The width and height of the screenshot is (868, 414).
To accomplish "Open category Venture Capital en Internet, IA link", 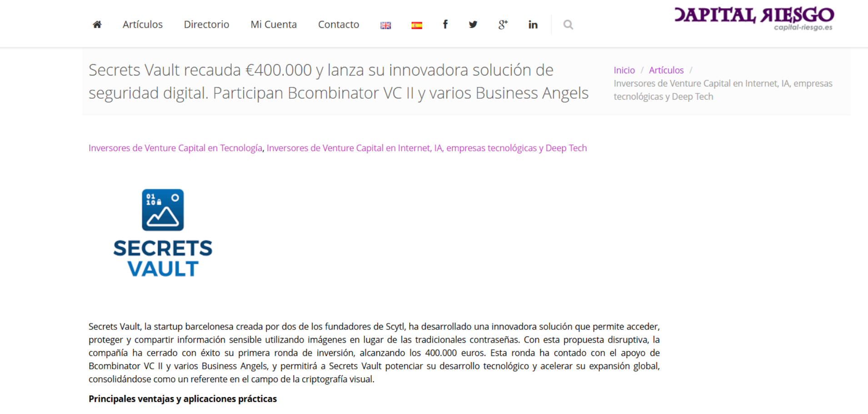I will pyautogui.click(x=427, y=148).
